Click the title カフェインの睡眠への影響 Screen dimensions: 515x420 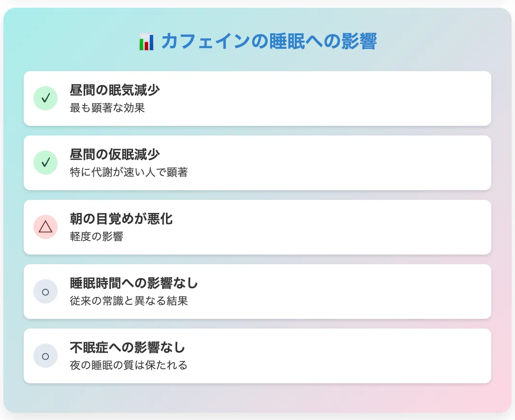(x=269, y=42)
